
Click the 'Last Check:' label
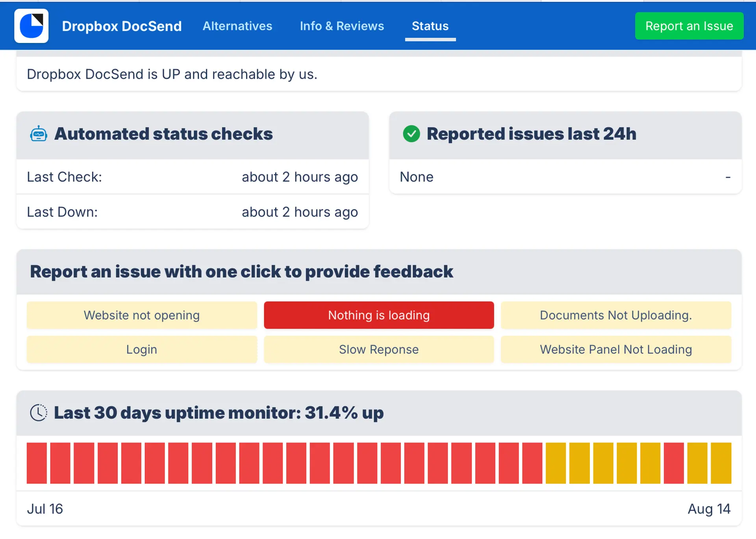(x=64, y=177)
